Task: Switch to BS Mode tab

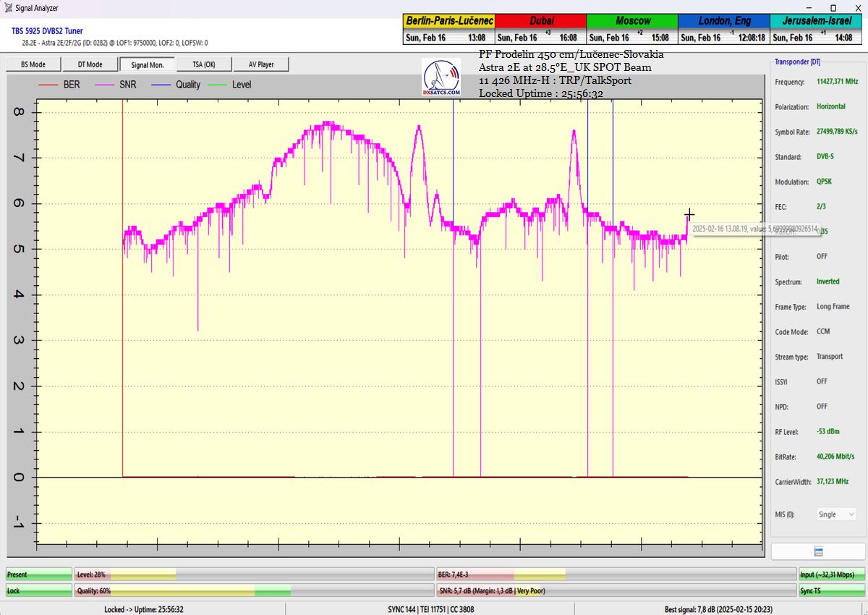Action: (x=32, y=64)
